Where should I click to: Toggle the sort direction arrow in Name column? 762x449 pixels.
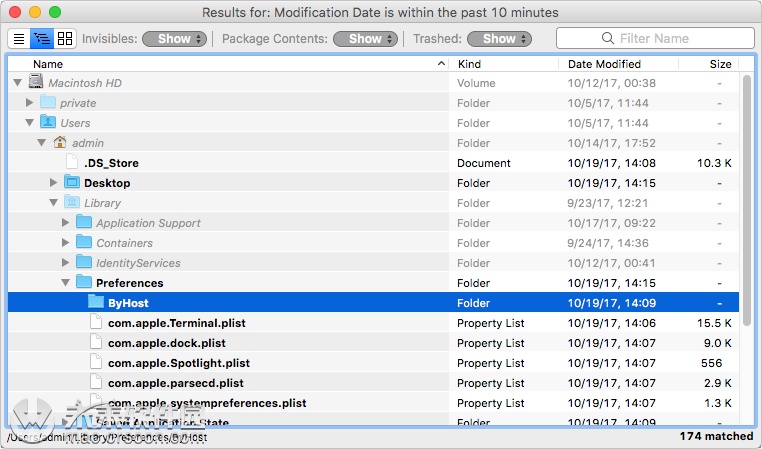pyautogui.click(x=441, y=64)
